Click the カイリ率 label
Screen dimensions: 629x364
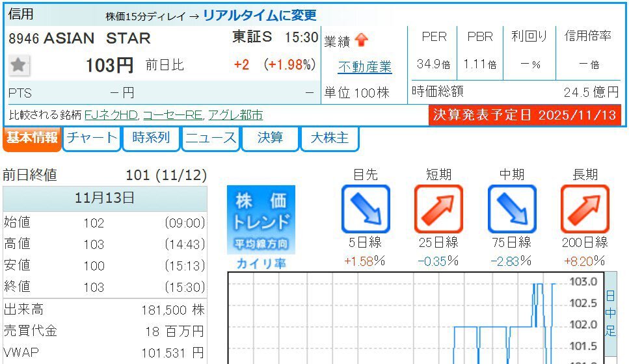pyautogui.click(x=261, y=263)
